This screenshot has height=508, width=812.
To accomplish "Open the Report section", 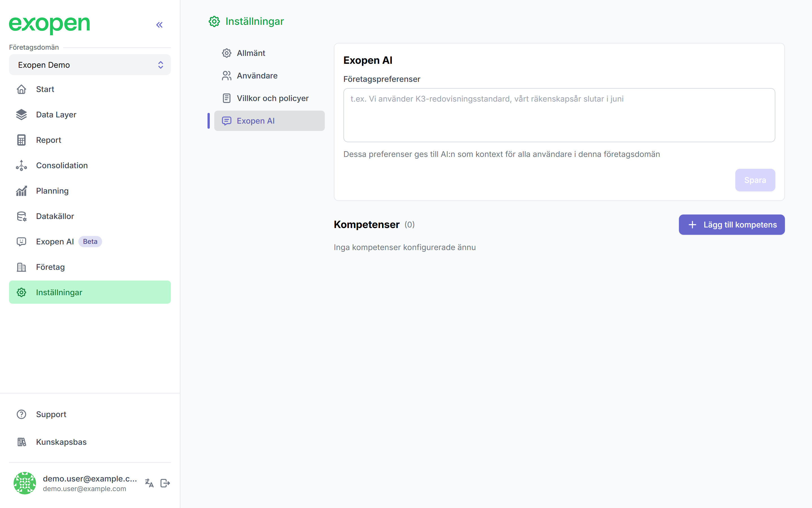I will pyautogui.click(x=90, y=140).
